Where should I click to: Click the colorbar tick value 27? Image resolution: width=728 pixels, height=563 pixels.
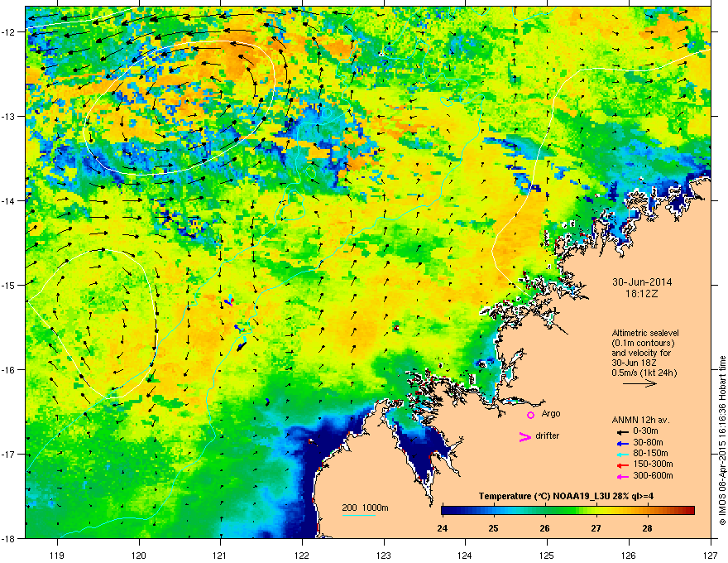coord(596,528)
